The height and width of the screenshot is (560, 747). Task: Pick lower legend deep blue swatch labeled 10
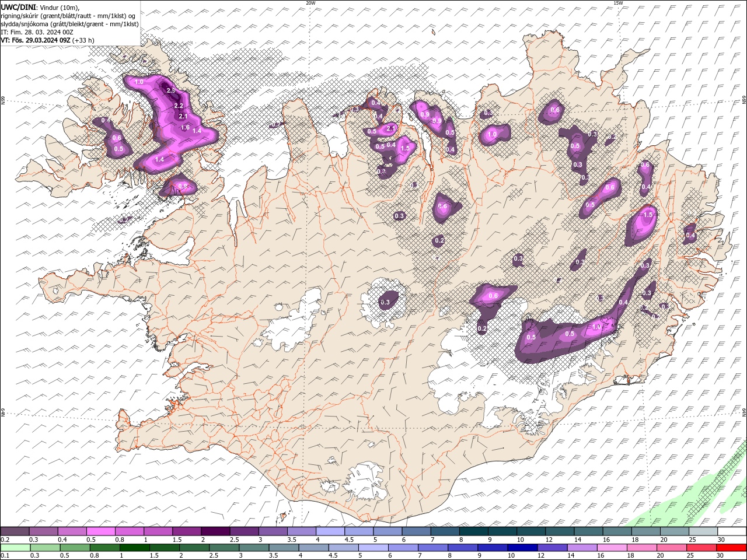[x=522, y=548]
